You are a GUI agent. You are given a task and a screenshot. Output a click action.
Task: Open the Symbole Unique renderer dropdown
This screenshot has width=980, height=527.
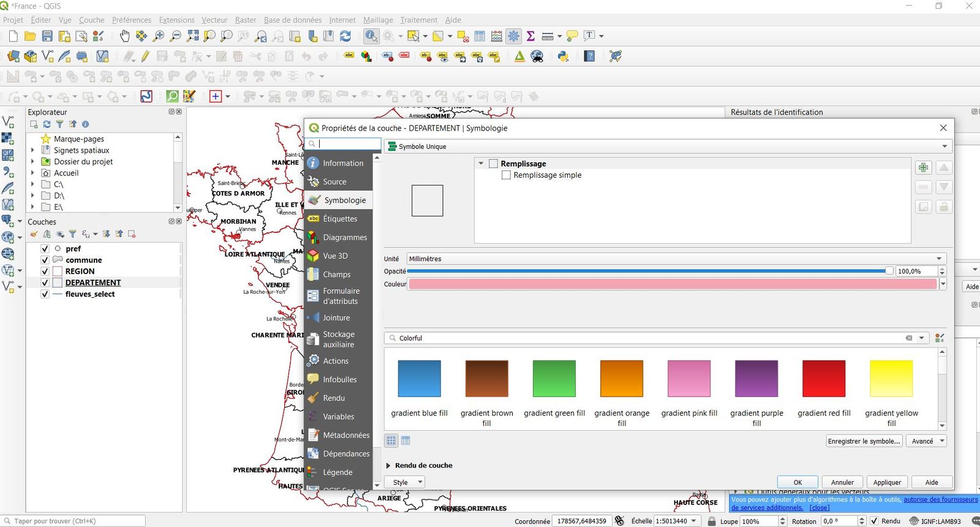point(668,146)
